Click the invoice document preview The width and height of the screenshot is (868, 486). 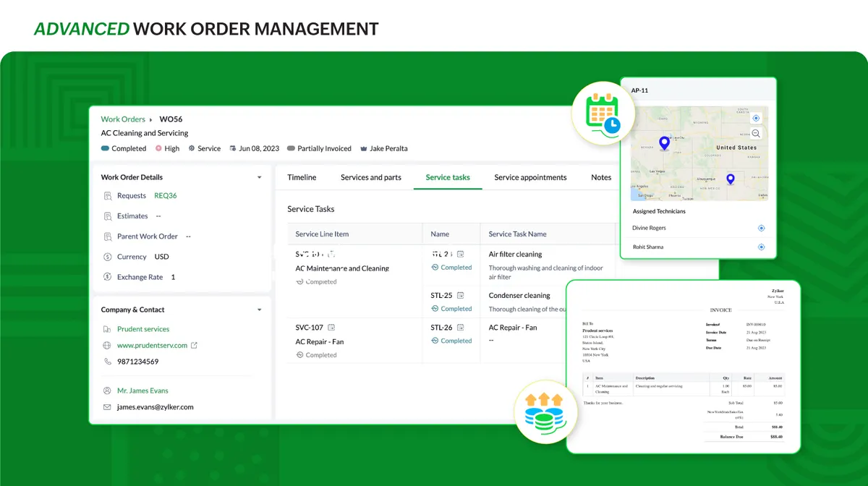click(683, 366)
